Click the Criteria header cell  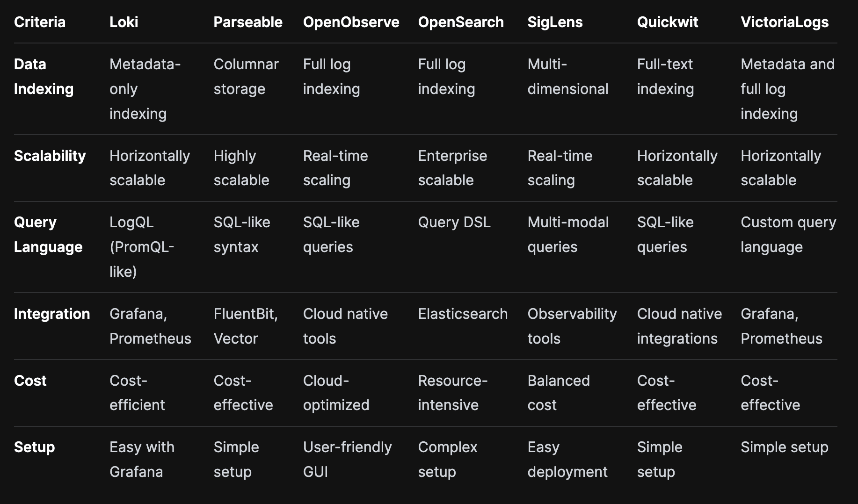coord(40,22)
